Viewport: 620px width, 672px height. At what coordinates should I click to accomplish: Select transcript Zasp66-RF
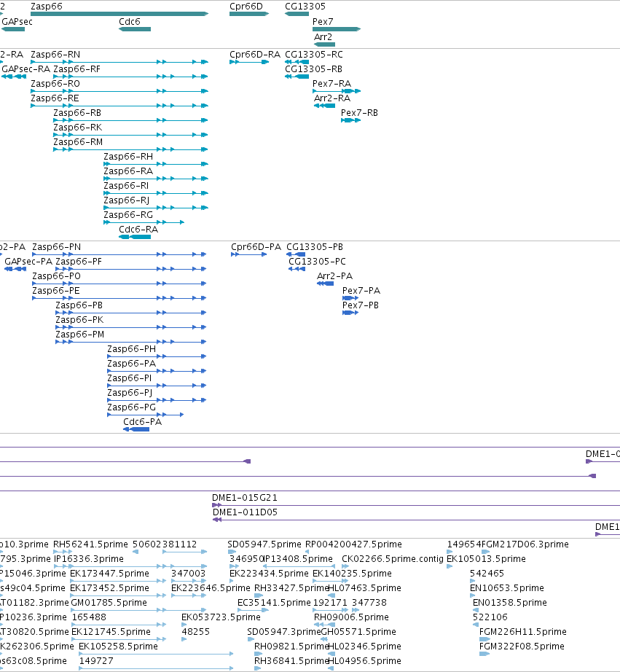tap(76, 69)
